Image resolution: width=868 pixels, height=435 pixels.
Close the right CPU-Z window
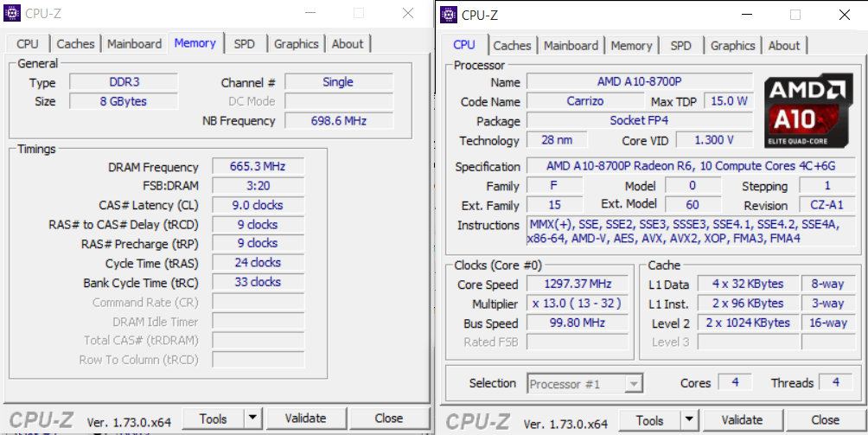click(845, 15)
